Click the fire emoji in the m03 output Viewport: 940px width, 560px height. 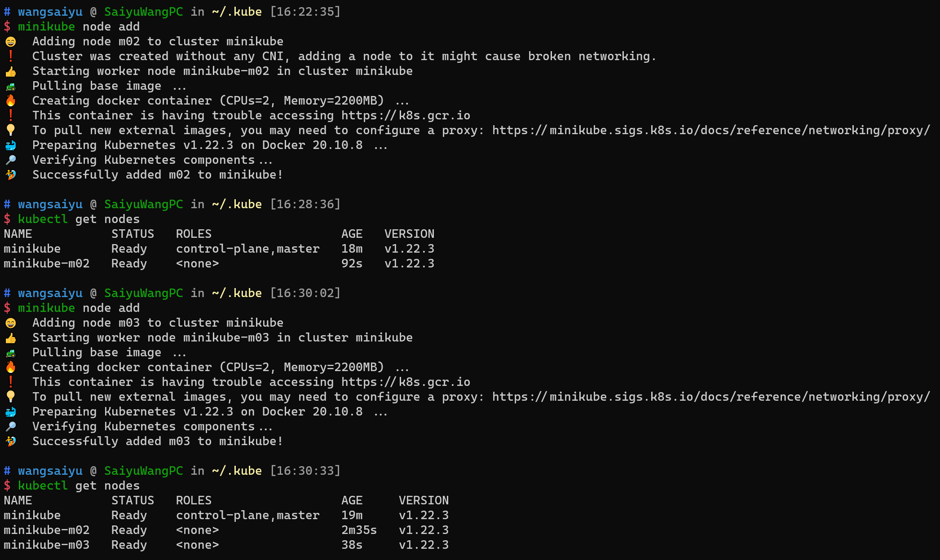[x=10, y=367]
